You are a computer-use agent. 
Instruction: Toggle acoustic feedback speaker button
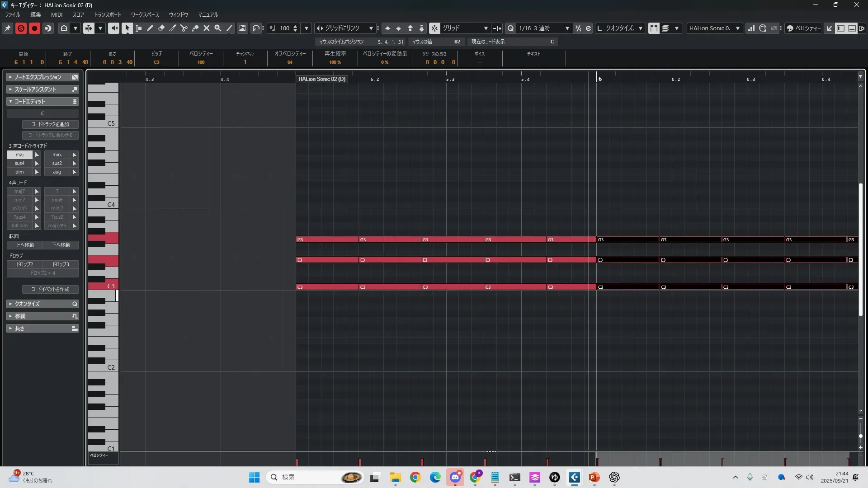113,28
